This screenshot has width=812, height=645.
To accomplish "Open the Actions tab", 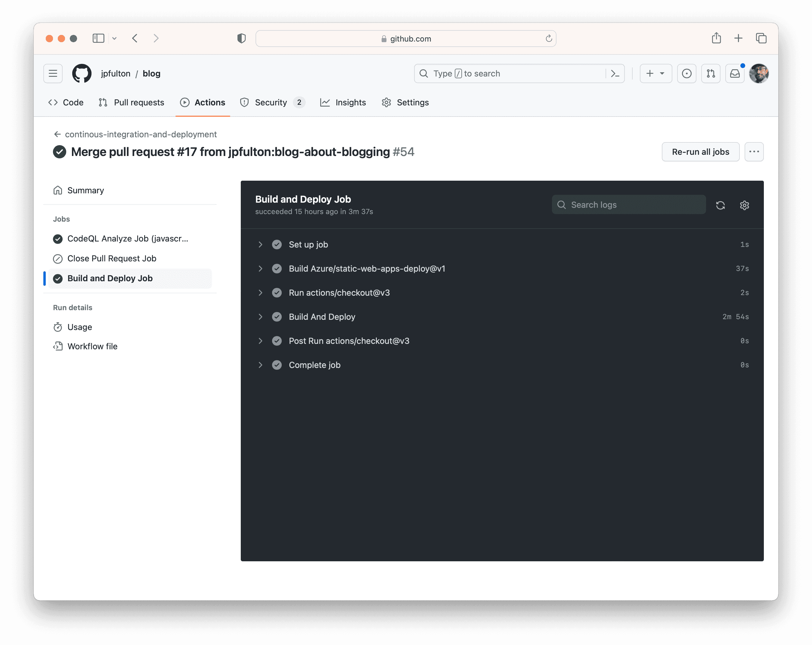I will coord(203,102).
